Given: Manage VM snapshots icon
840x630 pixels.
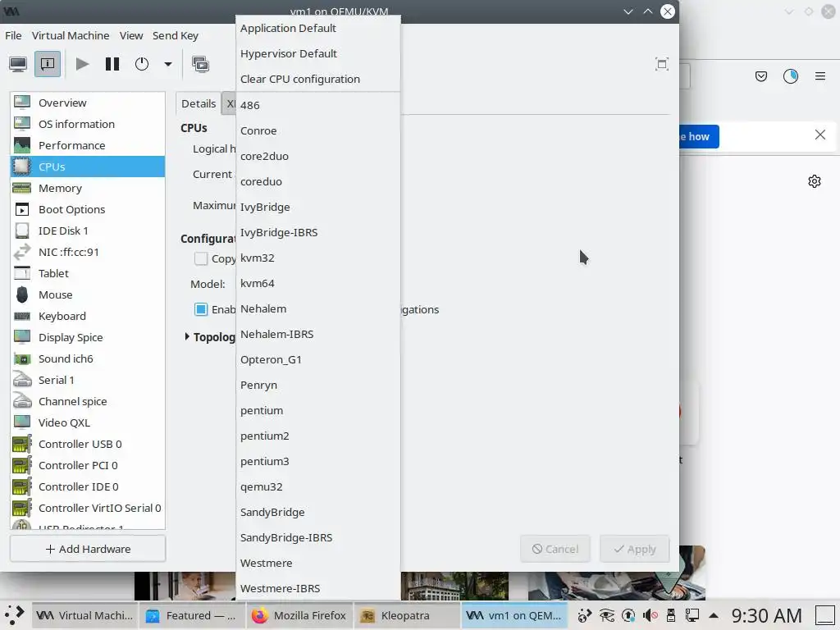Looking at the screenshot, I should (x=200, y=64).
